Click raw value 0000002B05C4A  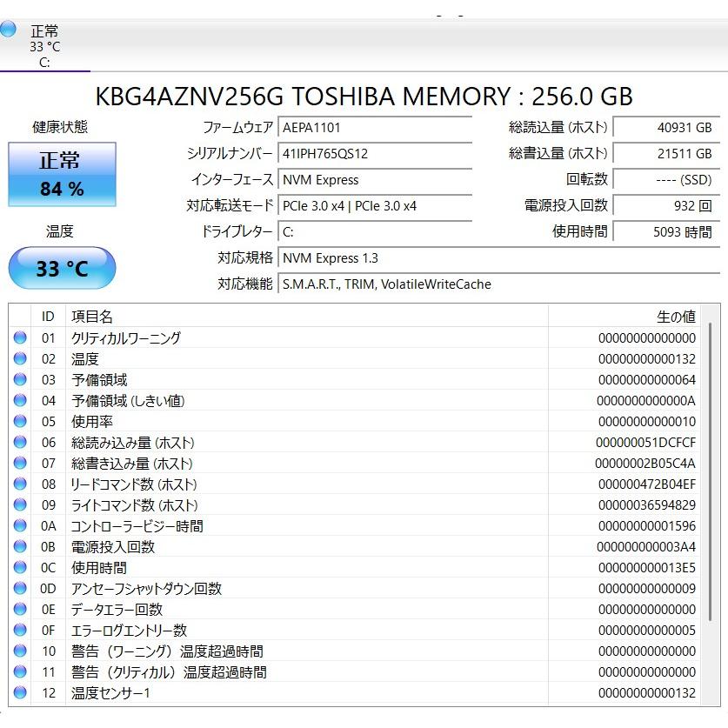point(645,464)
